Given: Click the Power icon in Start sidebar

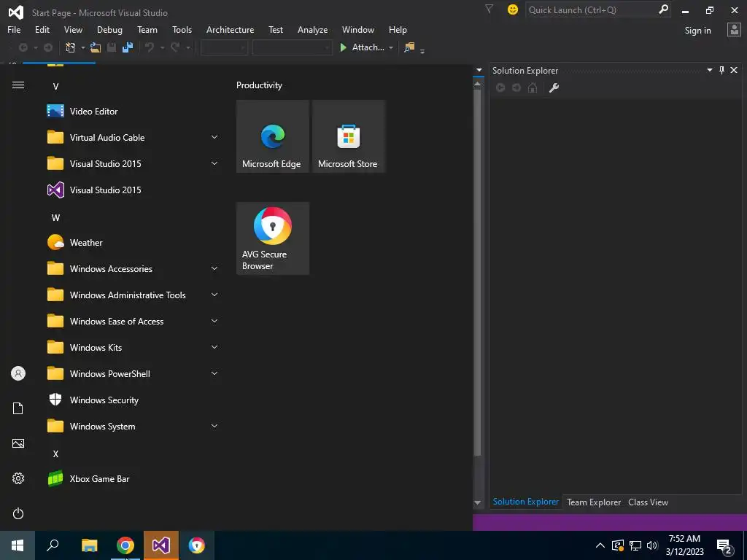Looking at the screenshot, I should point(18,513).
